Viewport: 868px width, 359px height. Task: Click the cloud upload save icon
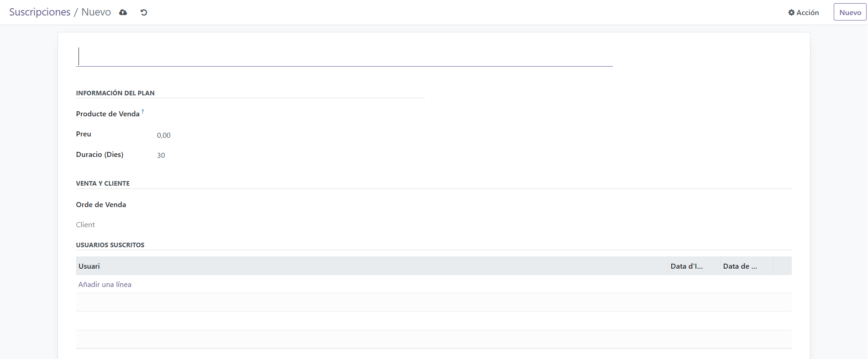pos(123,12)
